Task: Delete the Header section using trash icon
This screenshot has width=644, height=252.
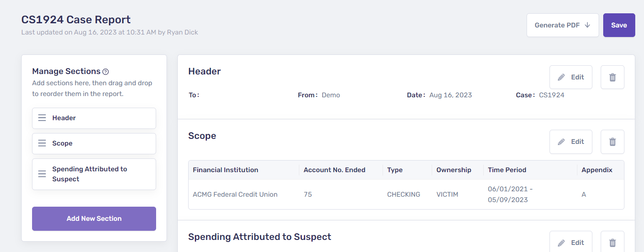Action: [x=612, y=77]
